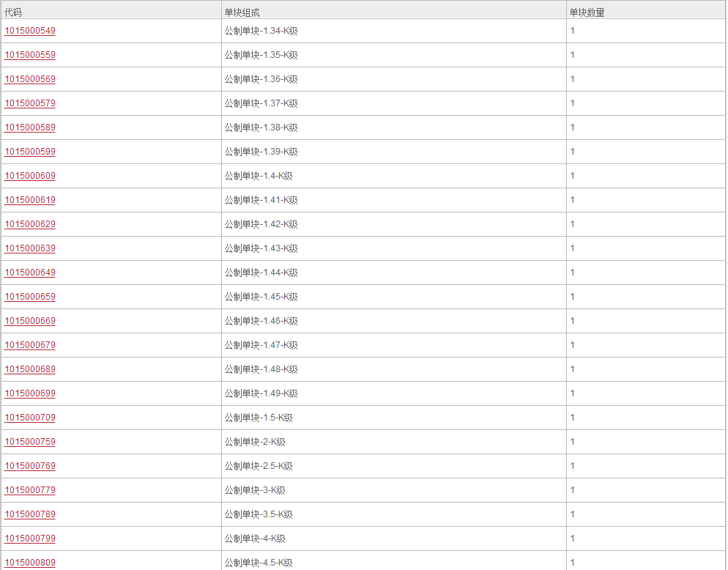Image resolution: width=728 pixels, height=570 pixels.
Task: Select cell 公制单块-1.35-K级
Action: point(394,55)
